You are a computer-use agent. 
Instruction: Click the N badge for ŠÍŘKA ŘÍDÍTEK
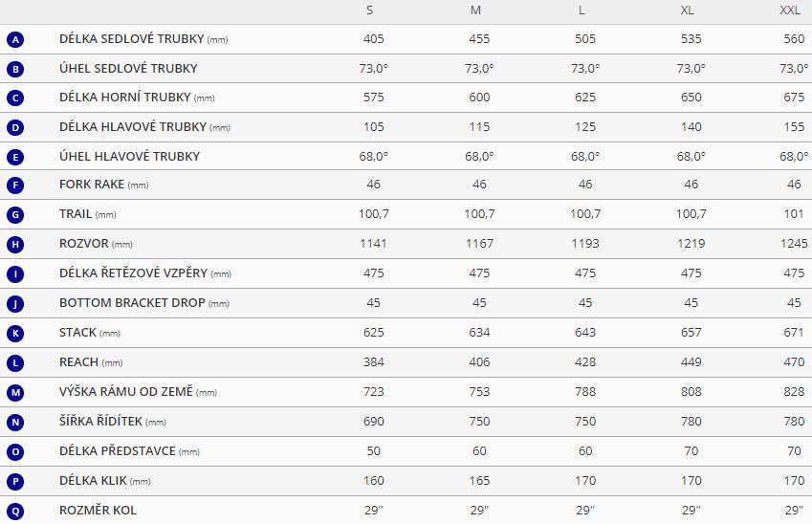[x=15, y=422]
